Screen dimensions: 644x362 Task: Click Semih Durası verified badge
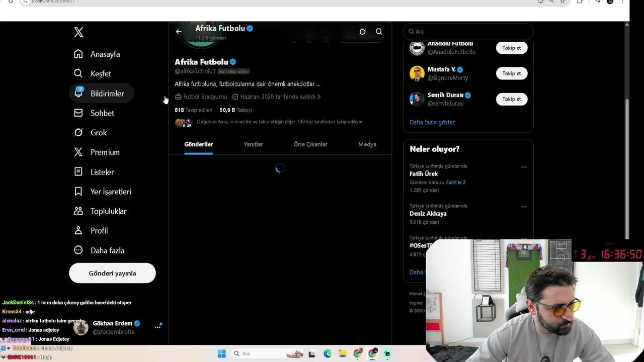click(468, 95)
